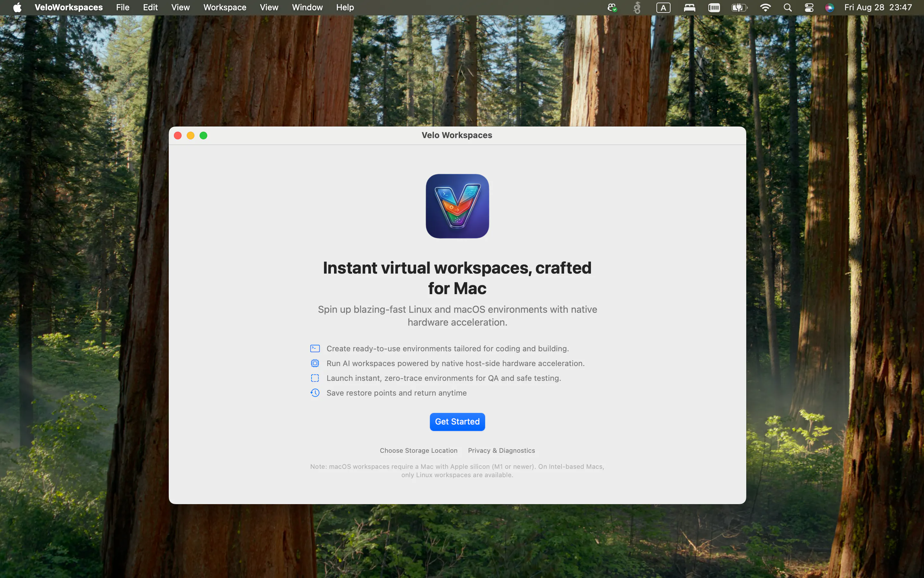
Task: Click the 'Spin up blazing-fast Linux' subtitle
Action: pyautogui.click(x=457, y=316)
